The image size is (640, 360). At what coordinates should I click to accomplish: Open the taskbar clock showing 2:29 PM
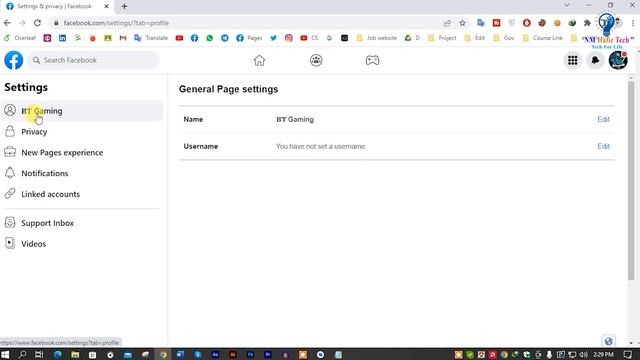(603, 354)
